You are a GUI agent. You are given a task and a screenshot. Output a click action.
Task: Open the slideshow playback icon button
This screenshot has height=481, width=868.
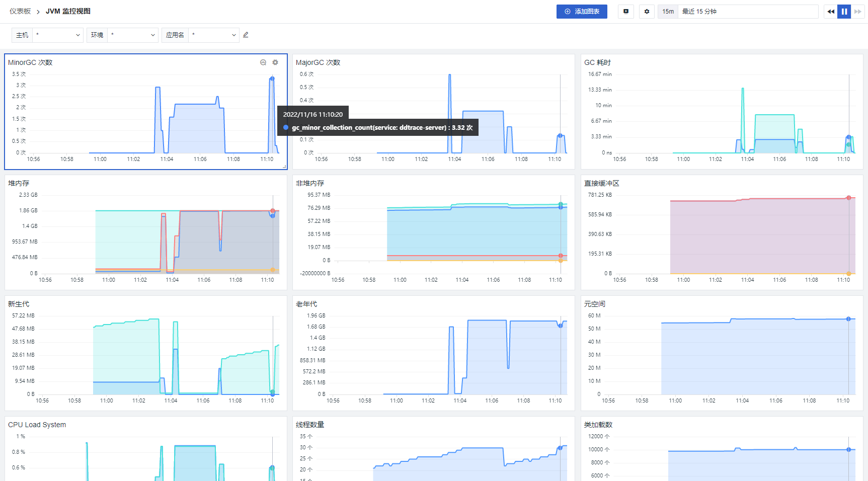tap(626, 12)
